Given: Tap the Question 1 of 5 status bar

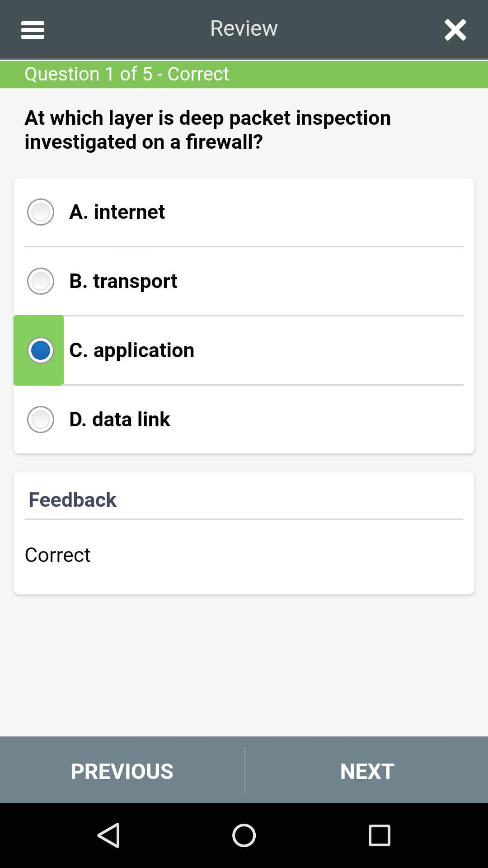Looking at the screenshot, I should tap(244, 74).
